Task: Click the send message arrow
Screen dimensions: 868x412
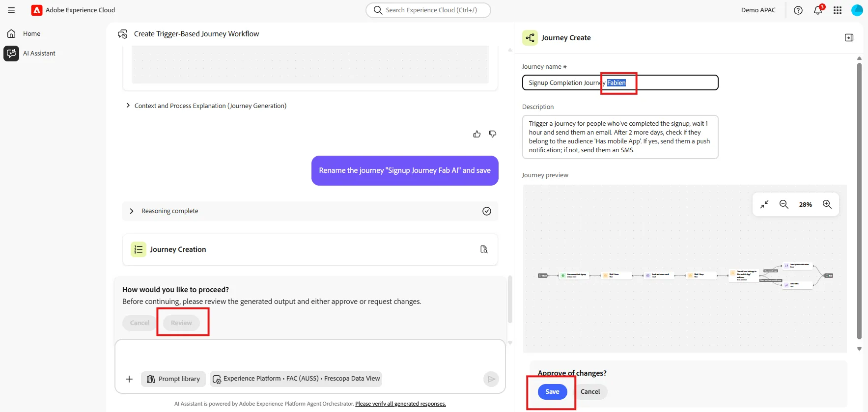Action: 491,379
